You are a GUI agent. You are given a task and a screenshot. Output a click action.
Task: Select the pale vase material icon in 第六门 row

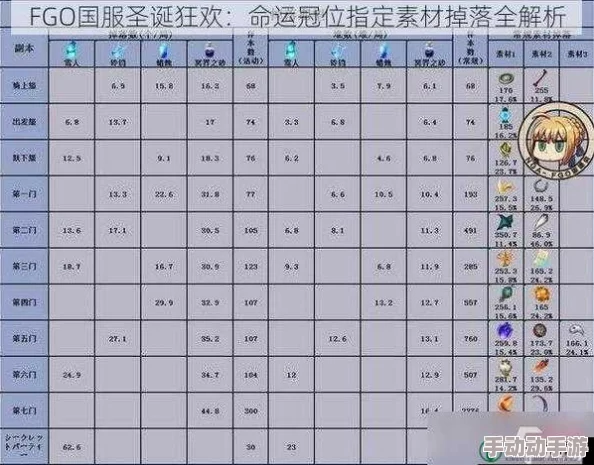[x=505, y=367]
